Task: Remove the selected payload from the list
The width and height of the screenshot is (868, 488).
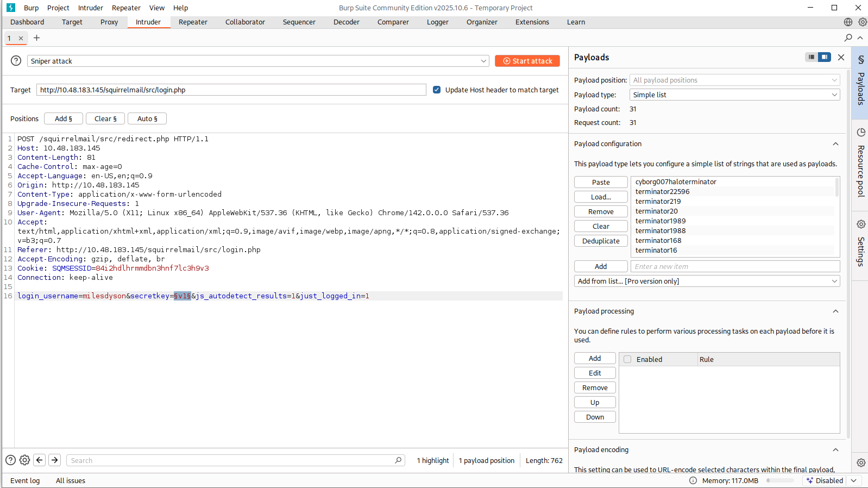Action: [601, 211]
